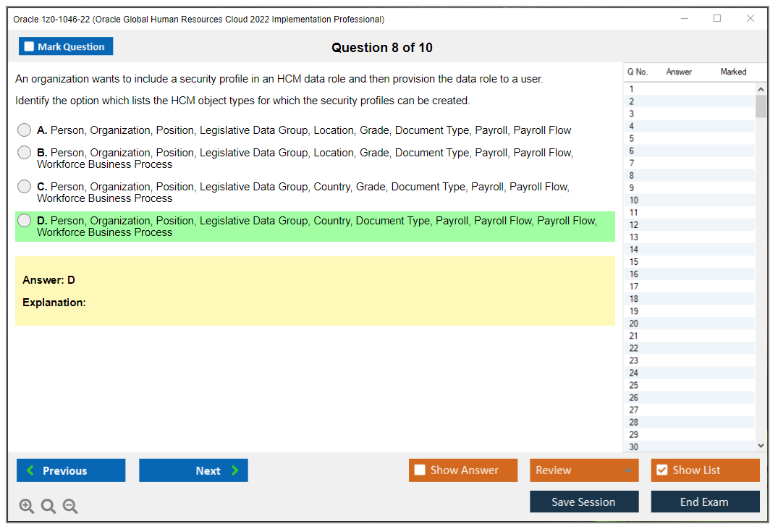Disable the Show List checkbox
The image size is (778, 532).
662,470
